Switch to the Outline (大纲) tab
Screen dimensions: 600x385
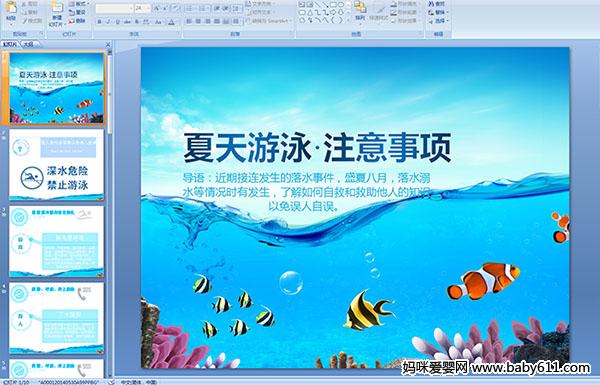tap(28, 44)
